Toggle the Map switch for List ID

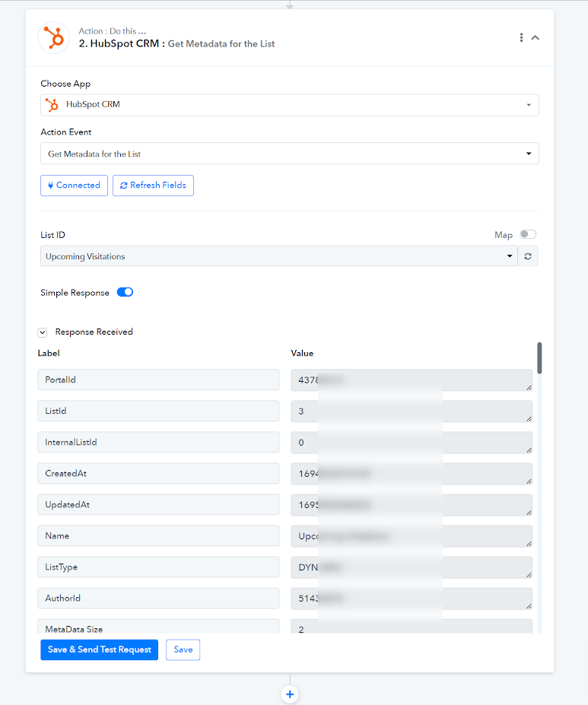point(528,234)
